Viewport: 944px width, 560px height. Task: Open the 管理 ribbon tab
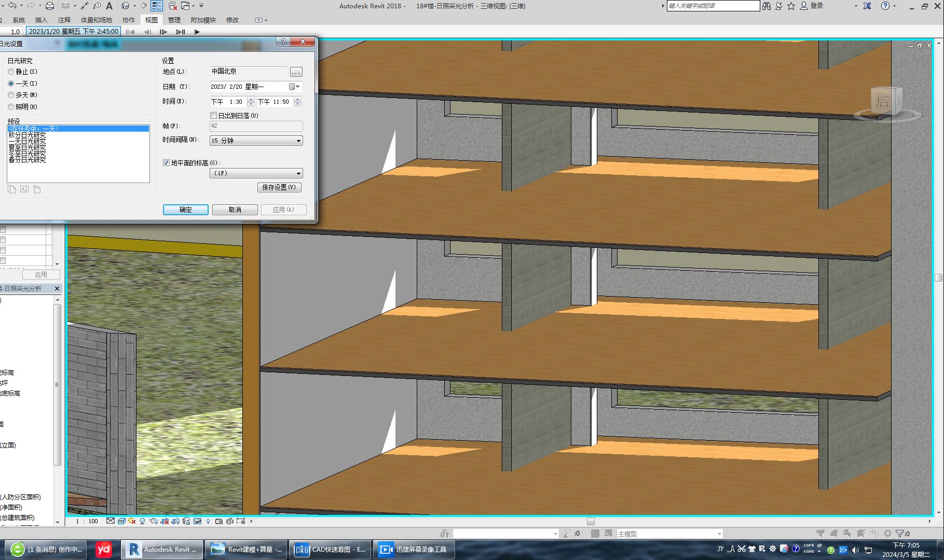tap(174, 20)
